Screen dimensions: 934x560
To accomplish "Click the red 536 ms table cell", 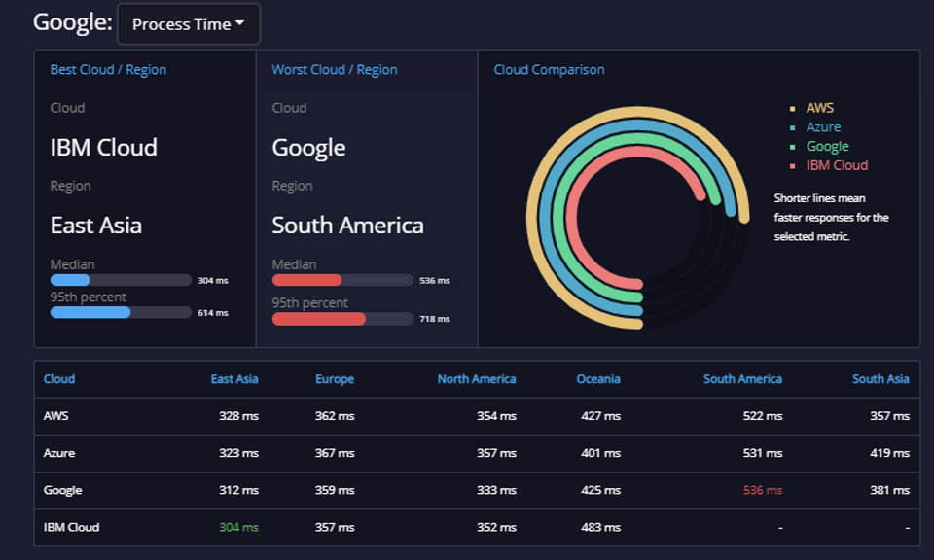I will point(763,490).
